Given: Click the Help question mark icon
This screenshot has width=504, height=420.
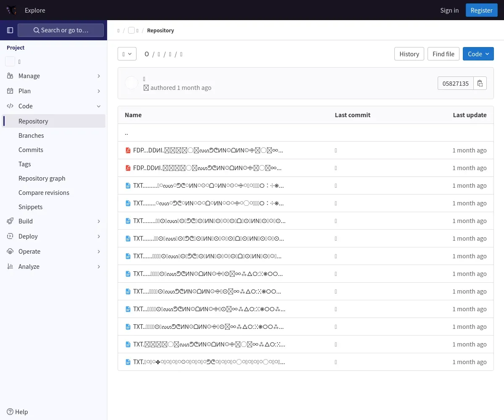Looking at the screenshot, I should coord(10,412).
